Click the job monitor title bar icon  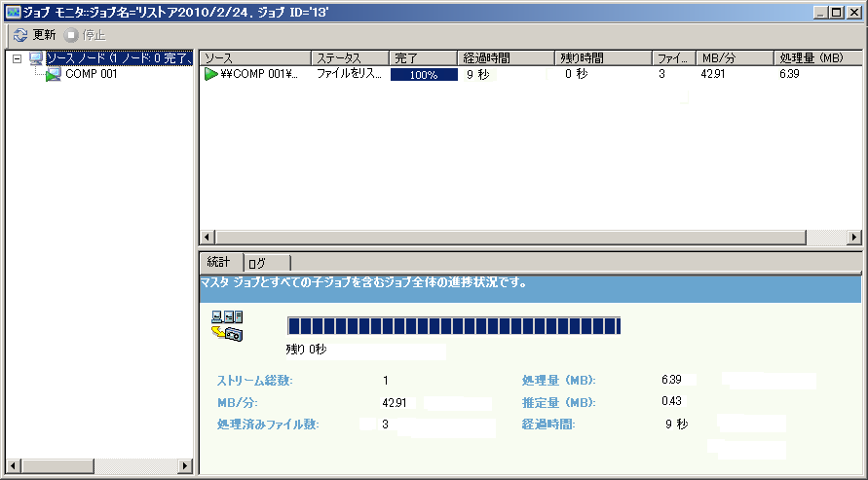click(x=13, y=12)
